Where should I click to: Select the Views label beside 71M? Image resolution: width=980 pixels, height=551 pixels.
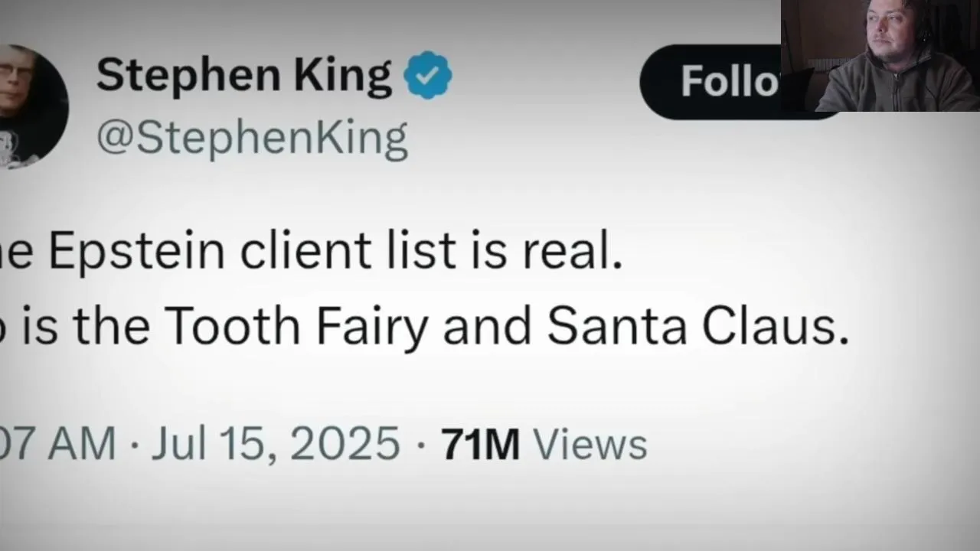(590, 444)
